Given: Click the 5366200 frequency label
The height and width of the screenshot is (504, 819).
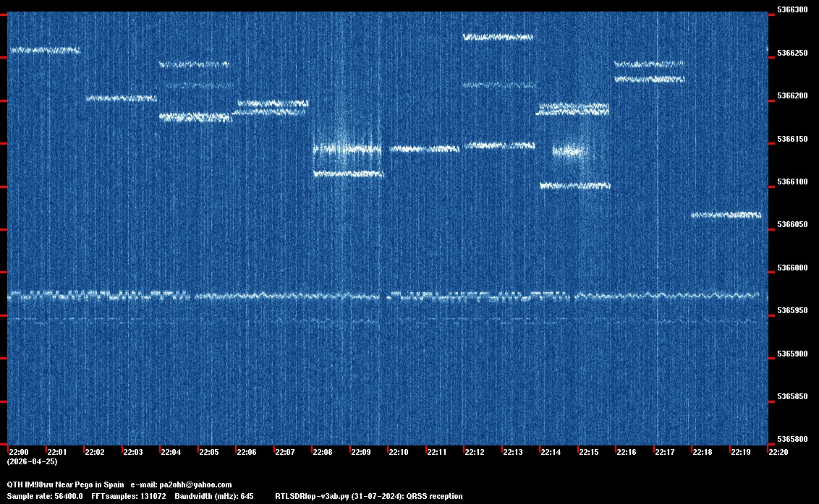Looking at the screenshot, I should 792,96.
